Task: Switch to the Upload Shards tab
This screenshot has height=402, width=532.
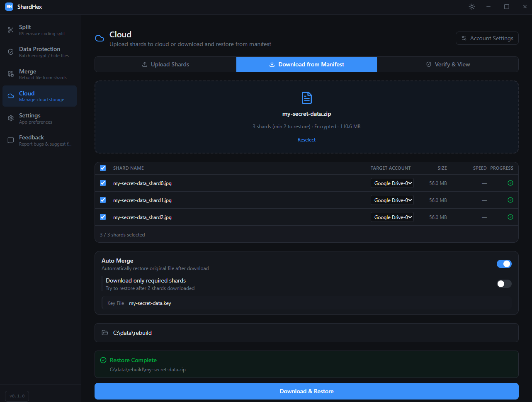Action: click(x=165, y=64)
